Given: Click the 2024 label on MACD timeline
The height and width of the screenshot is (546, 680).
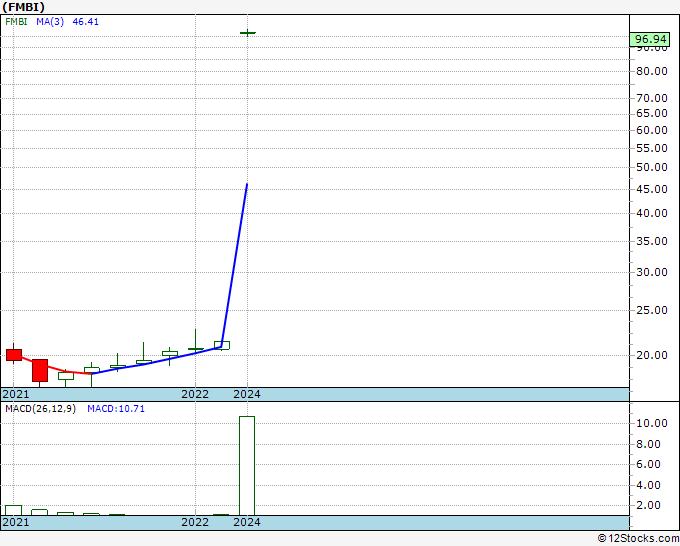Looking at the screenshot, I should coord(247,522).
